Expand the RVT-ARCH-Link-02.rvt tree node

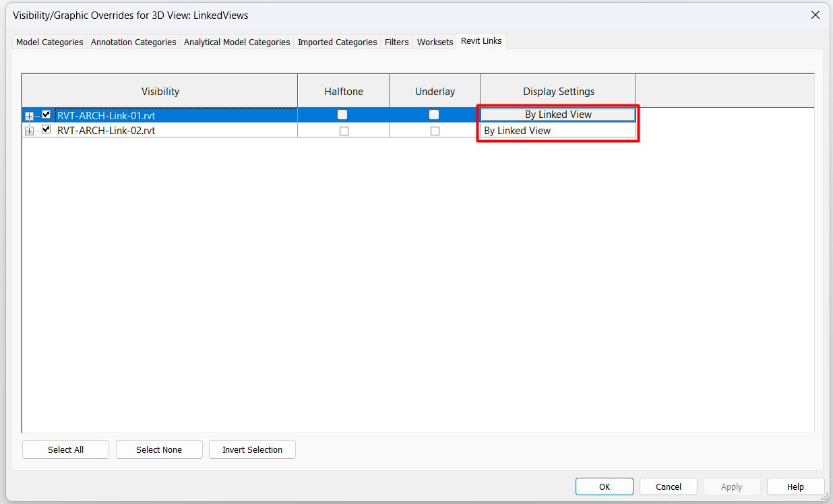(x=29, y=131)
